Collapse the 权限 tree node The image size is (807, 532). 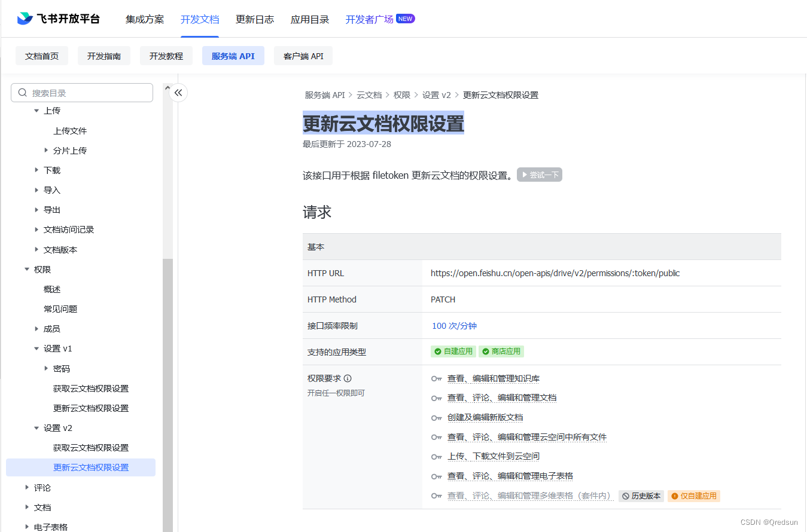27,270
